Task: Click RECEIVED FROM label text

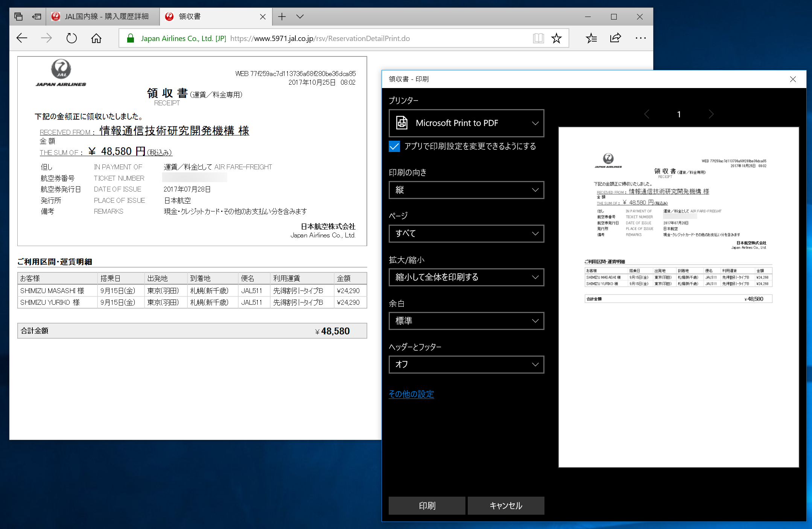Action: [x=65, y=132]
